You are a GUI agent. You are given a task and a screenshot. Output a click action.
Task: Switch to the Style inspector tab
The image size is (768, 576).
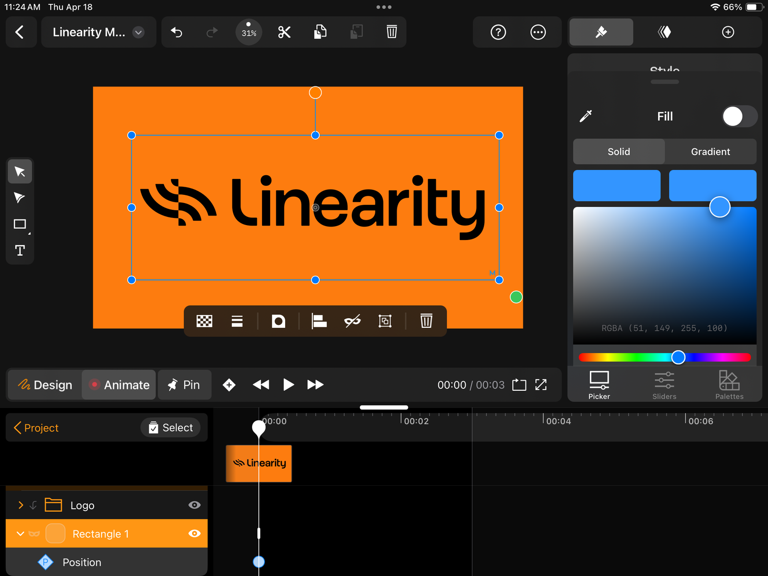[601, 32]
